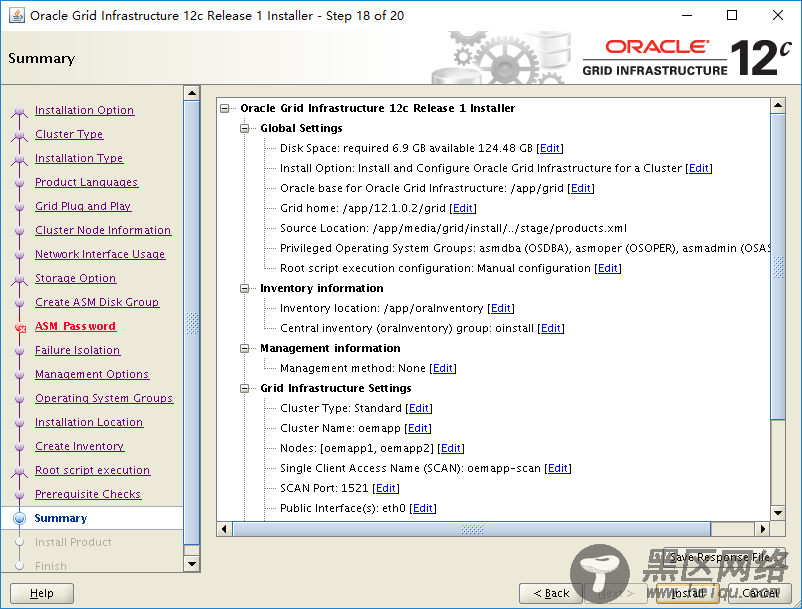The image size is (802, 609).
Task: Minimize the installer window
Action: [687, 15]
